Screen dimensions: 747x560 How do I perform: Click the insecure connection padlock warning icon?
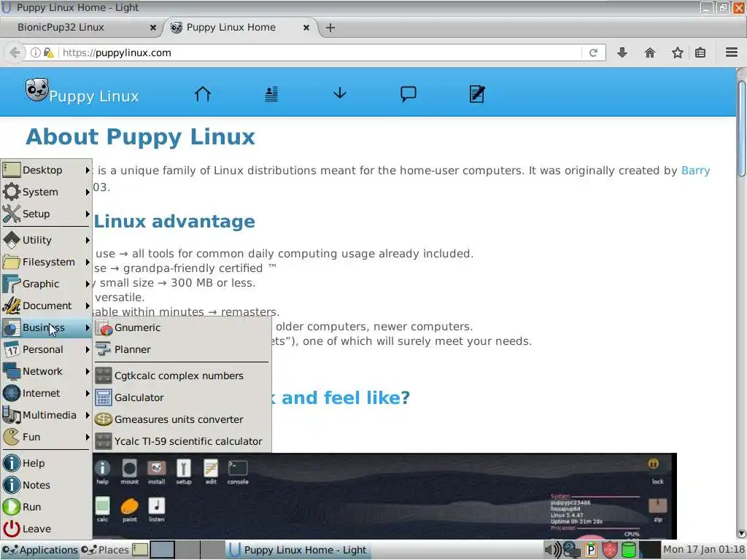(x=49, y=52)
